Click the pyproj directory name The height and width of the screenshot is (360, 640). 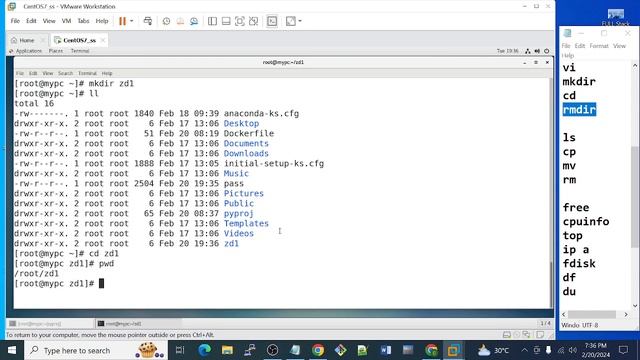238,213
